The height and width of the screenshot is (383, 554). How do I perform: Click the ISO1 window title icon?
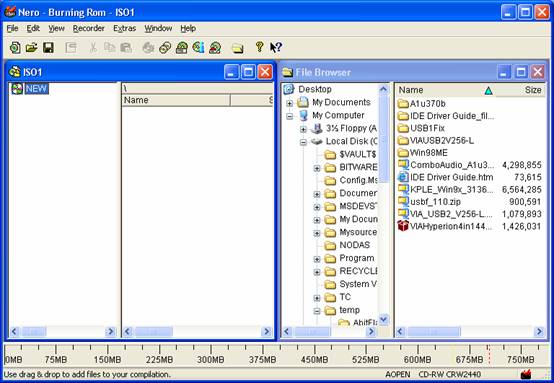click(x=14, y=72)
